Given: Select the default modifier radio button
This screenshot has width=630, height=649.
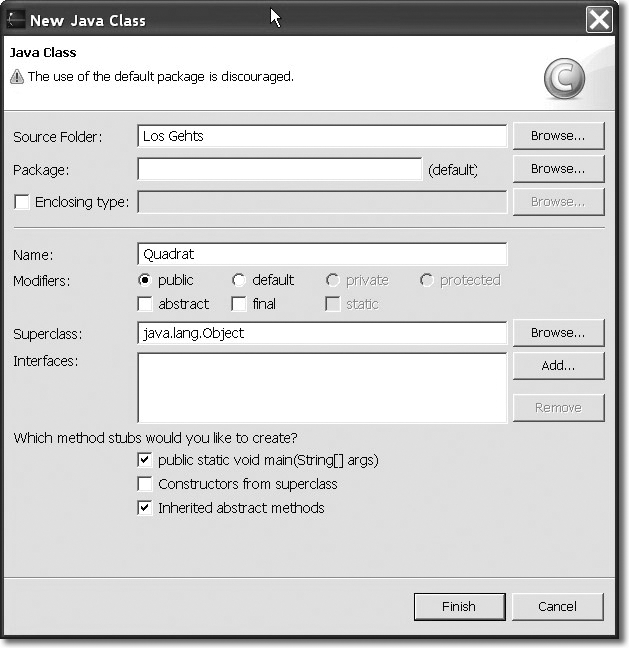Looking at the screenshot, I should 239,280.
